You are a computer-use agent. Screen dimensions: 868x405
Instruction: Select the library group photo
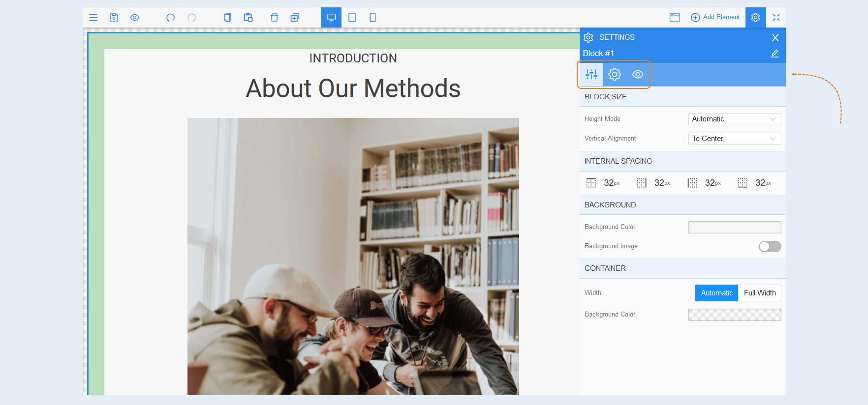coord(353,256)
